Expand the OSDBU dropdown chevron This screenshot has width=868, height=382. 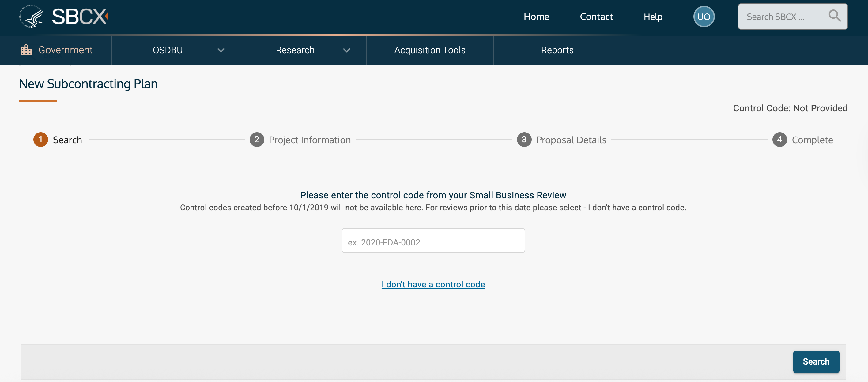point(221,50)
